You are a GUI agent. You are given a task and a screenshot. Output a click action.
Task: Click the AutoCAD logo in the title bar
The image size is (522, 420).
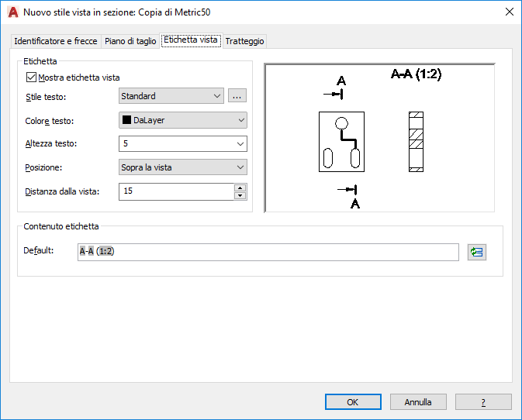12,12
